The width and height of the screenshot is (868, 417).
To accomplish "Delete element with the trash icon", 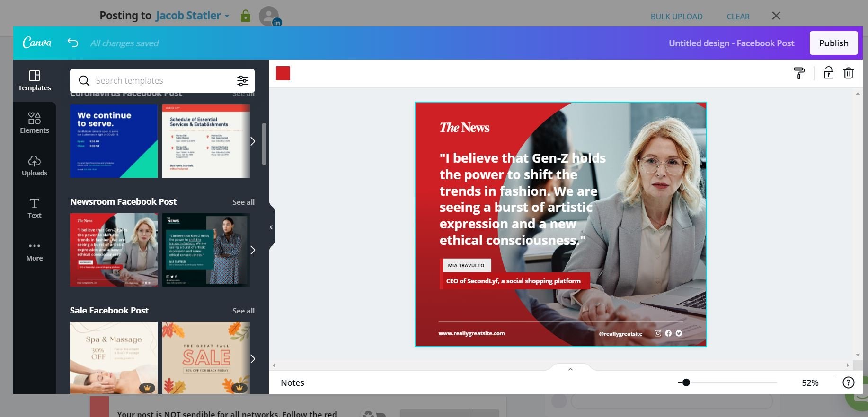I will coord(848,73).
